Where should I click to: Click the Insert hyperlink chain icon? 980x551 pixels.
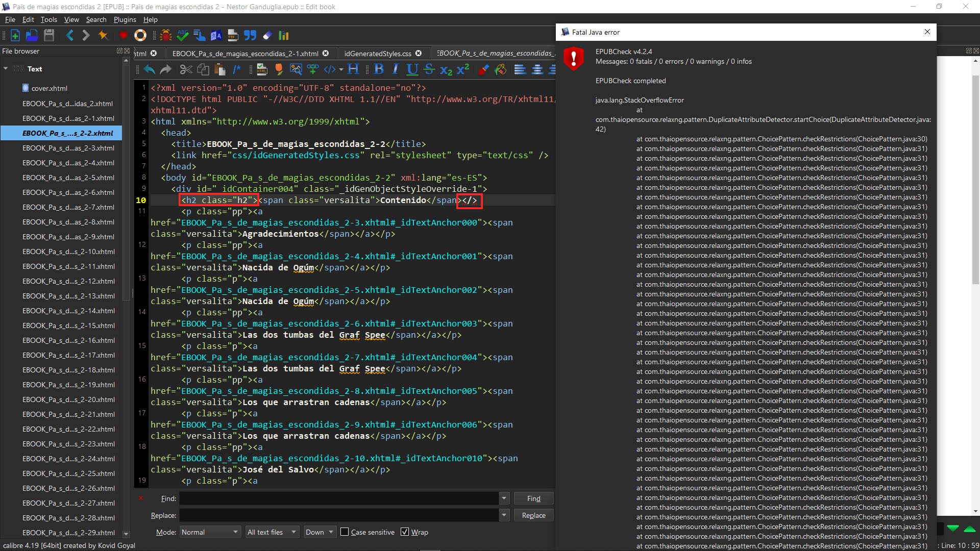click(313, 69)
